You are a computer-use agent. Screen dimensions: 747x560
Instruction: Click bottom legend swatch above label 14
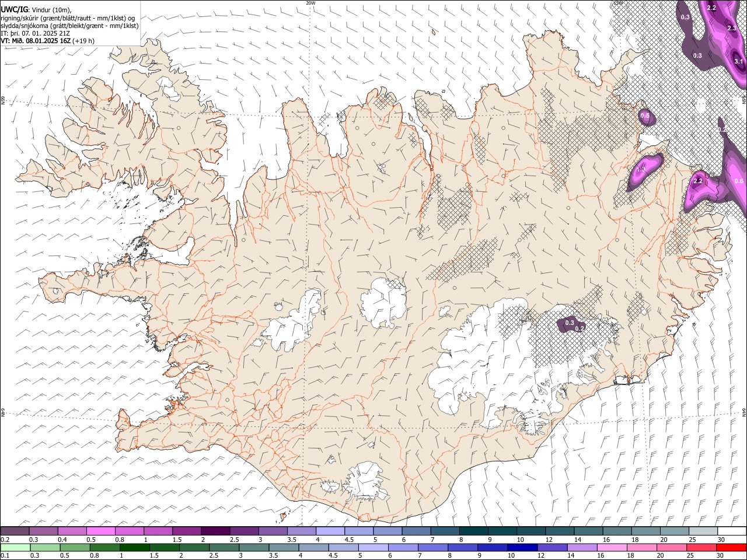pyautogui.click(x=581, y=547)
